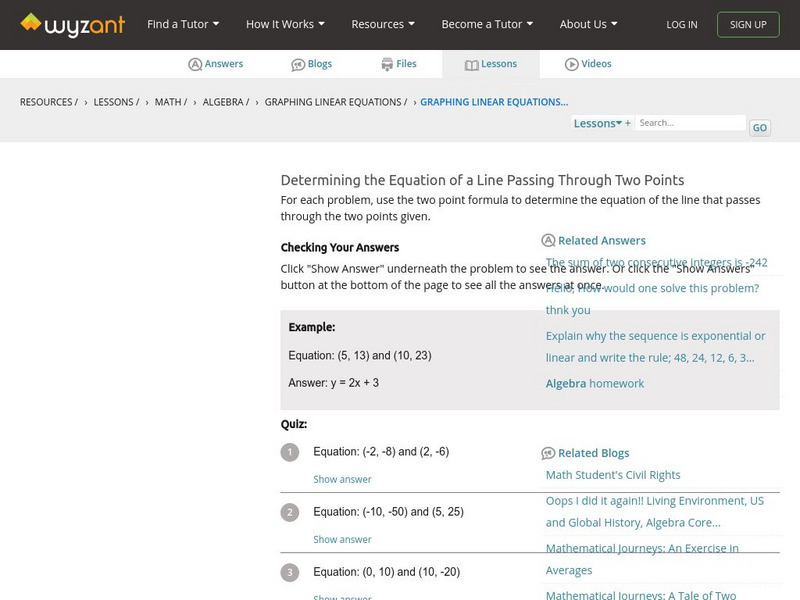This screenshot has height=600, width=800.
Task: Open the Blogs section icon
Action: 298,64
